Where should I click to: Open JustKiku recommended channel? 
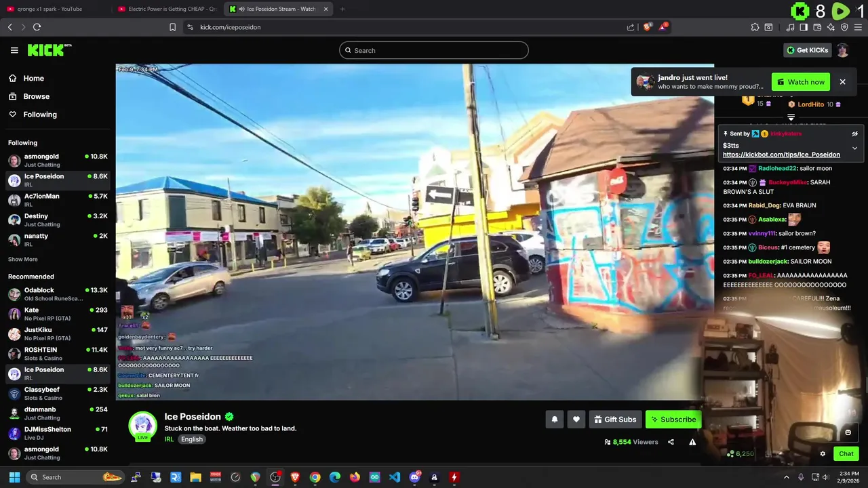pos(58,333)
